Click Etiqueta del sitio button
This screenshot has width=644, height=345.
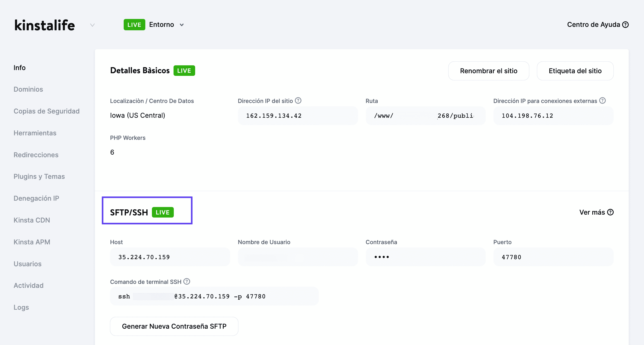tap(575, 71)
